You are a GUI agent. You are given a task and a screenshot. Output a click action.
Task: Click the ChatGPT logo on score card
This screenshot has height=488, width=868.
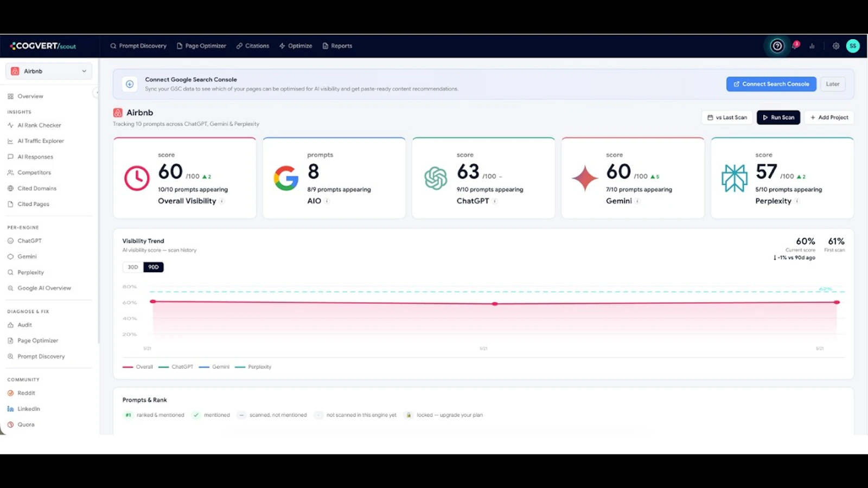(436, 178)
